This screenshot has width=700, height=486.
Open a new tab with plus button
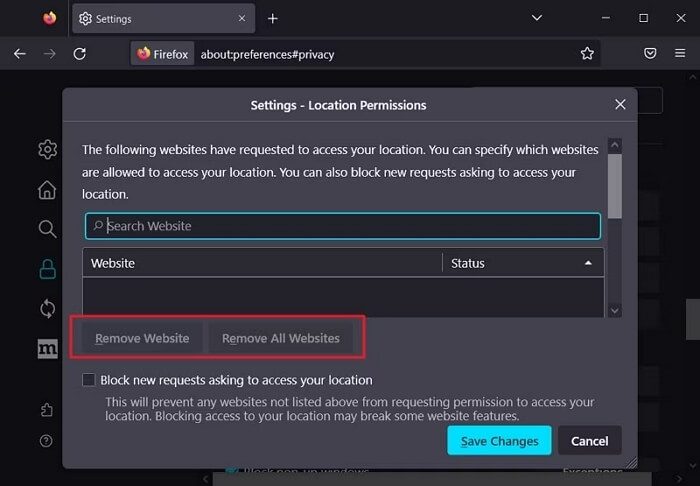pos(272,19)
